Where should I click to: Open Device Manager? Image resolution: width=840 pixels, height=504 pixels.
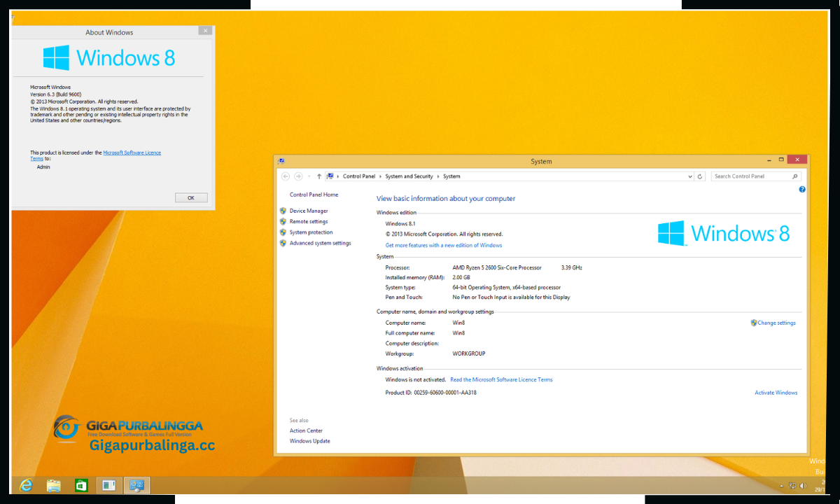[309, 211]
